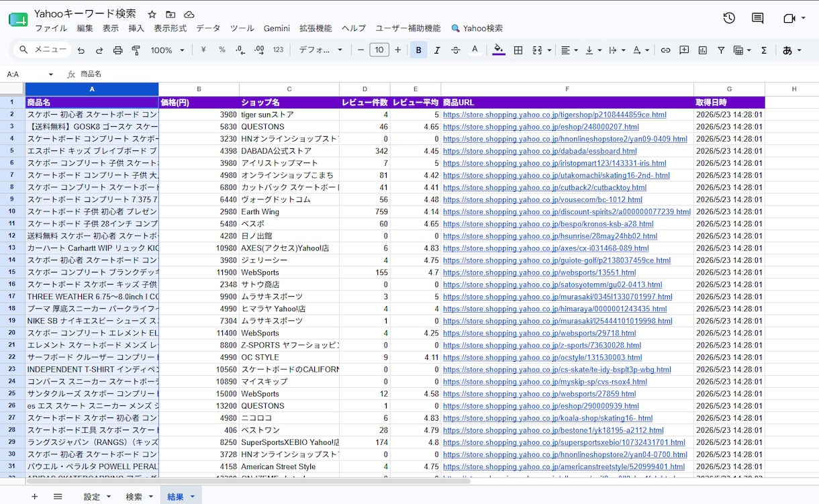Viewport: 819px width, 504px height.
Task: Select the cell with shop name Earth Wing
Action: click(x=289, y=211)
